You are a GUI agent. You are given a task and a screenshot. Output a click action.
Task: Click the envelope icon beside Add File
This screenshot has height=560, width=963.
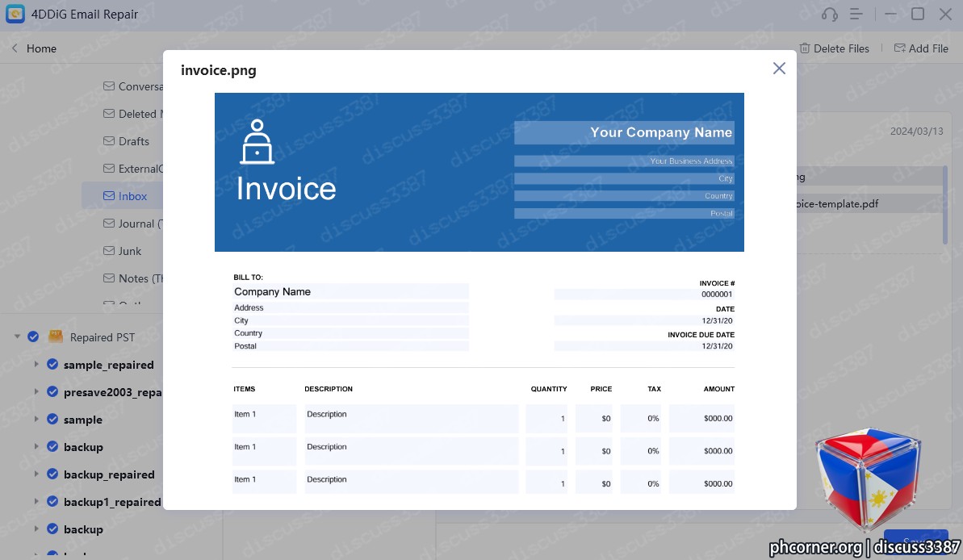(899, 48)
